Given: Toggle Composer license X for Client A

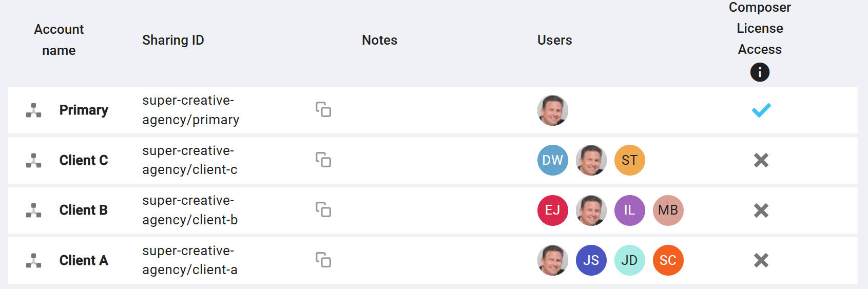Looking at the screenshot, I should pos(761,260).
